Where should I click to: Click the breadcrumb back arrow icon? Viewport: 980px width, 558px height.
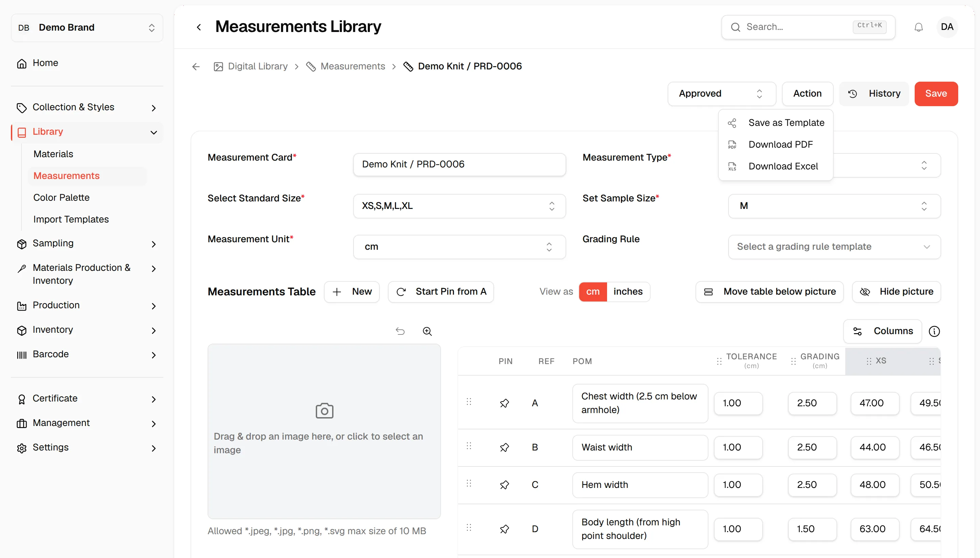(196, 67)
